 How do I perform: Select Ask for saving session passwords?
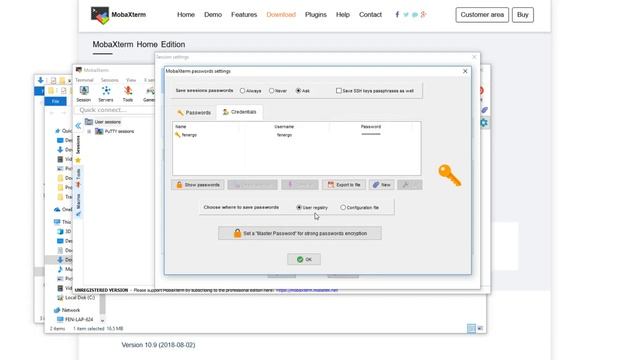click(x=298, y=91)
